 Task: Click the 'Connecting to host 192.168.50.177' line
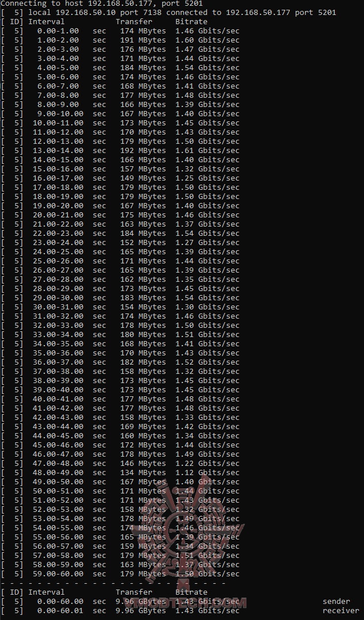click(102, 3)
